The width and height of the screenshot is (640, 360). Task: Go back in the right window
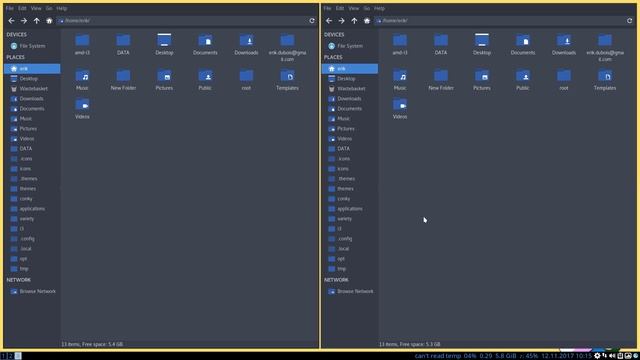[329, 20]
